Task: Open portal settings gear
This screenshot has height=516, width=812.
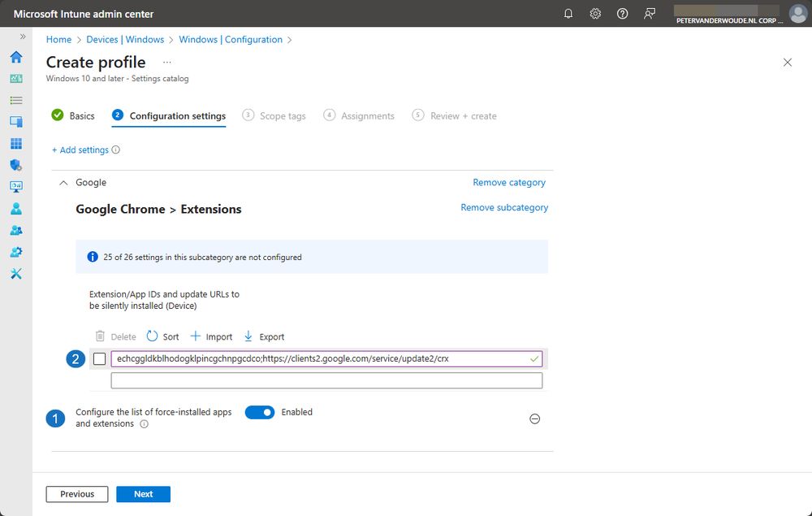Action: click(595, 14)
